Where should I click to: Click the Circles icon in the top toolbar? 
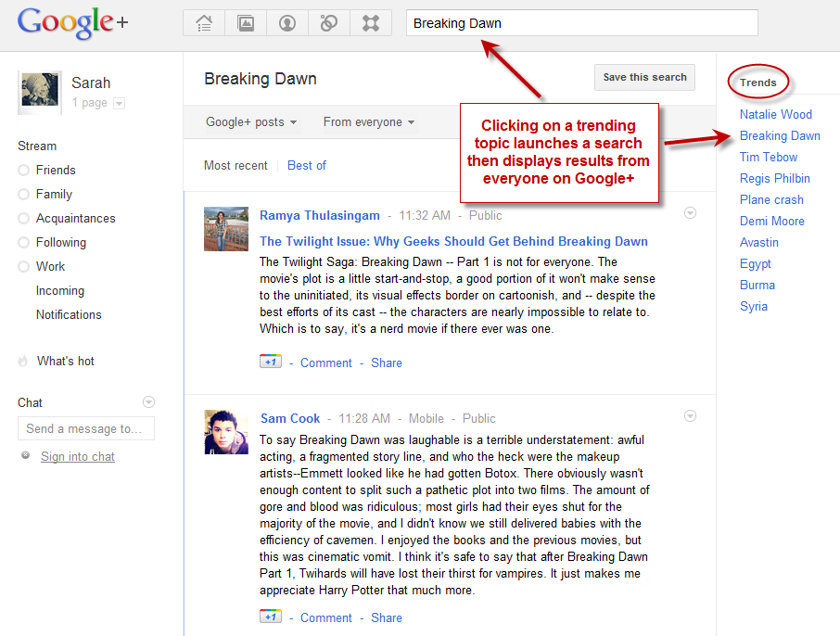click(x=329, y=22)
